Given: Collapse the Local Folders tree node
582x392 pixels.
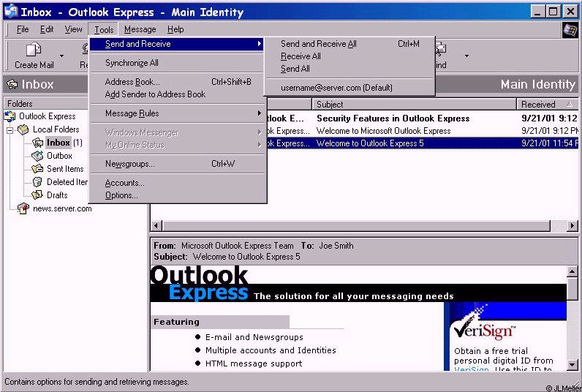Looking at the screenshot, I should 10,130.
